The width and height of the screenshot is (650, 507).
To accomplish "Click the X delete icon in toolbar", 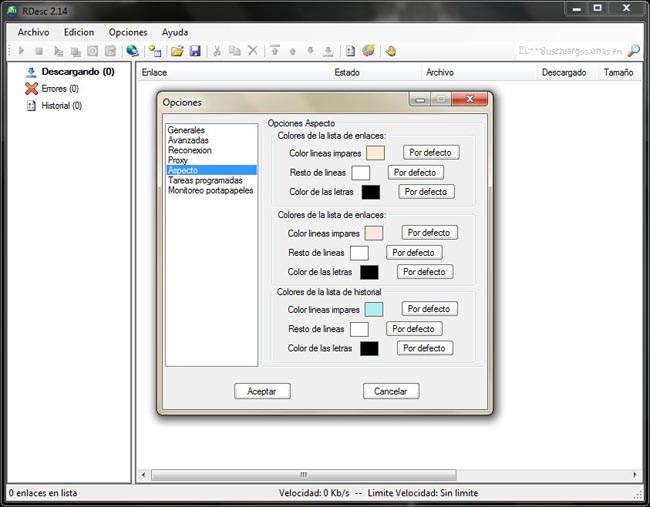I will (253, 51).
